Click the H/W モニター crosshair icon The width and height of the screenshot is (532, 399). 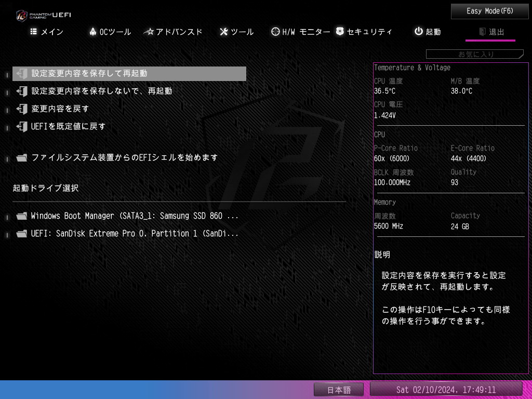[275, 32]
